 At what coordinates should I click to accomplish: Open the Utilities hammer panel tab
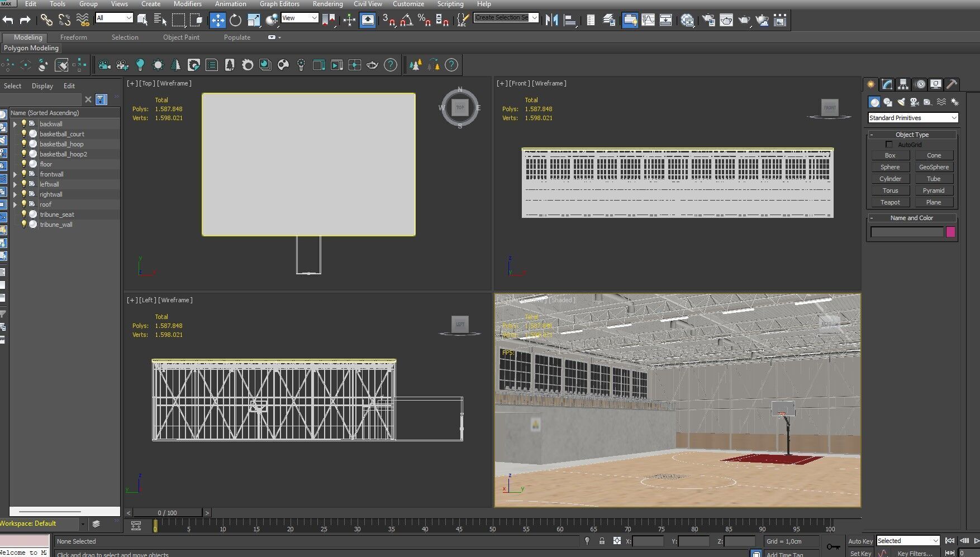[x=952, y=84]
